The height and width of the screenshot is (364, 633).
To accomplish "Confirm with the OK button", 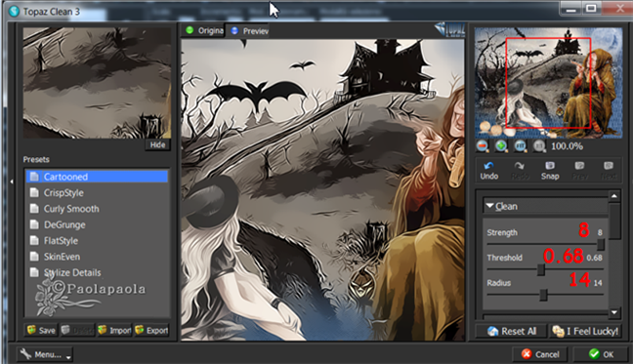I will 601,354.
